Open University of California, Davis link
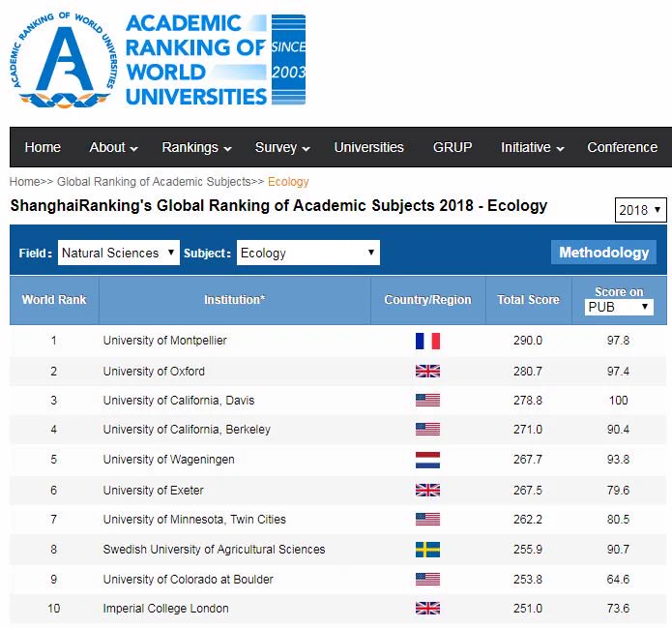Image resolution: width=672 pixels, height=628 pixels. point(179,401)
